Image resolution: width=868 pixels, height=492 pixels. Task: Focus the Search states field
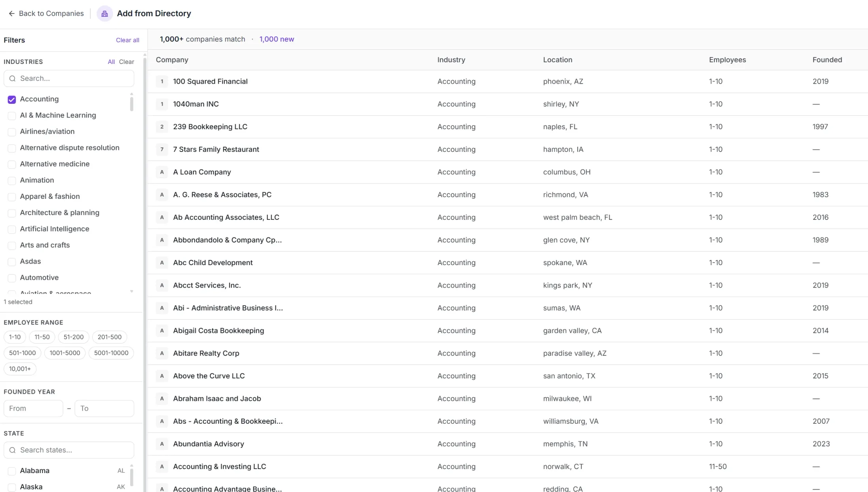click(x=69, y=450)
